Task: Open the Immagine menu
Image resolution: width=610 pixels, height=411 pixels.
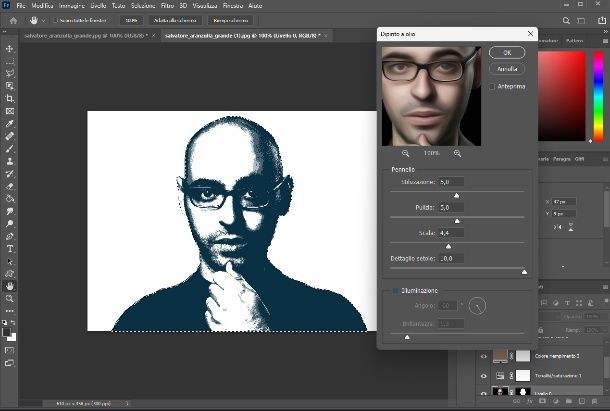Action: click(x=72, y=6)
